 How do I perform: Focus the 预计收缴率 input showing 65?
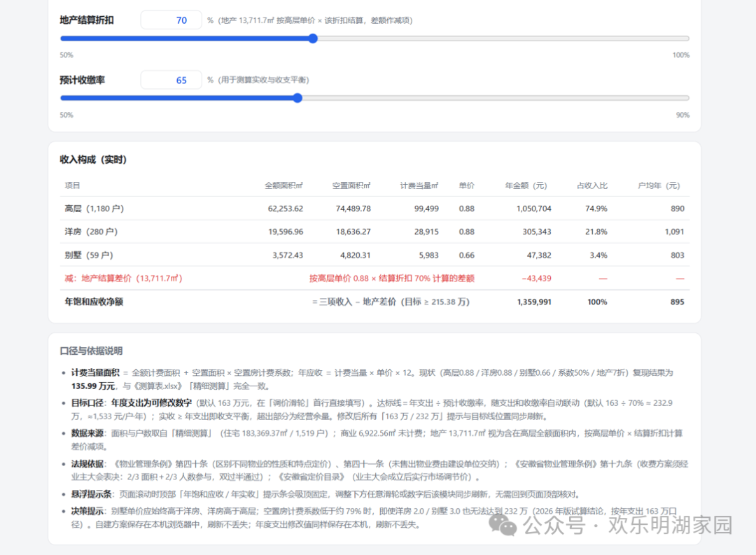click(x=171, y=80)
